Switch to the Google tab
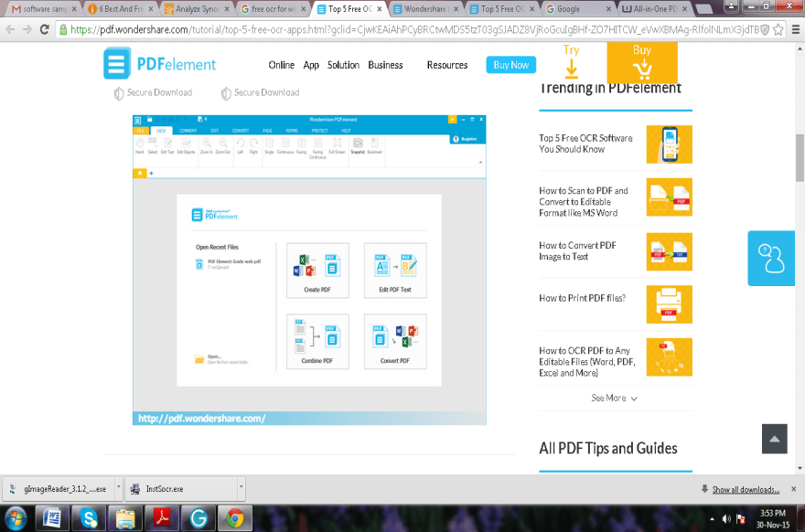Image resolution: width=805 pixels, height=532 pixels. click(x=578, y=9)
